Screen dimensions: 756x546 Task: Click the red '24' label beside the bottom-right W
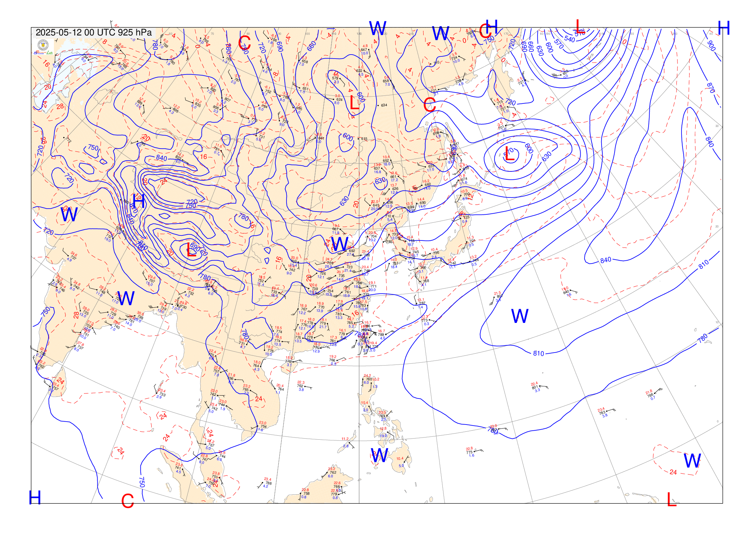click(673, 472)
